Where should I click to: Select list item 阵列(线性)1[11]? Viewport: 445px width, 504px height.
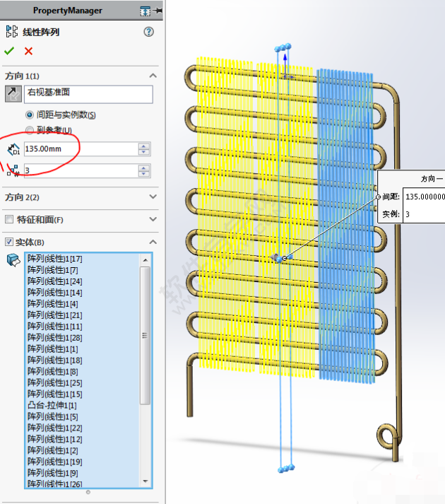tap(54, 327)
